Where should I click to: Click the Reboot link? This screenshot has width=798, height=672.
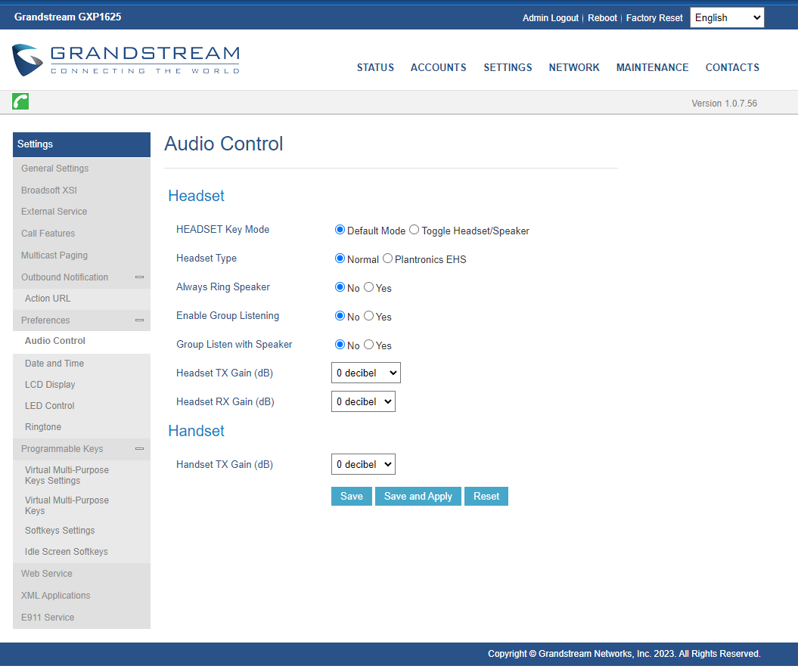tap(602, 18)
